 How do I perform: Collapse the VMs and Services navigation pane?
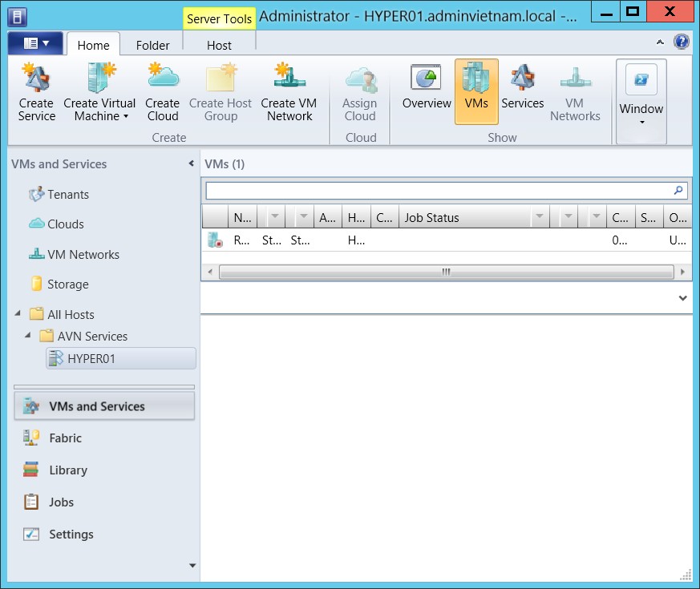tap(191, 163)
